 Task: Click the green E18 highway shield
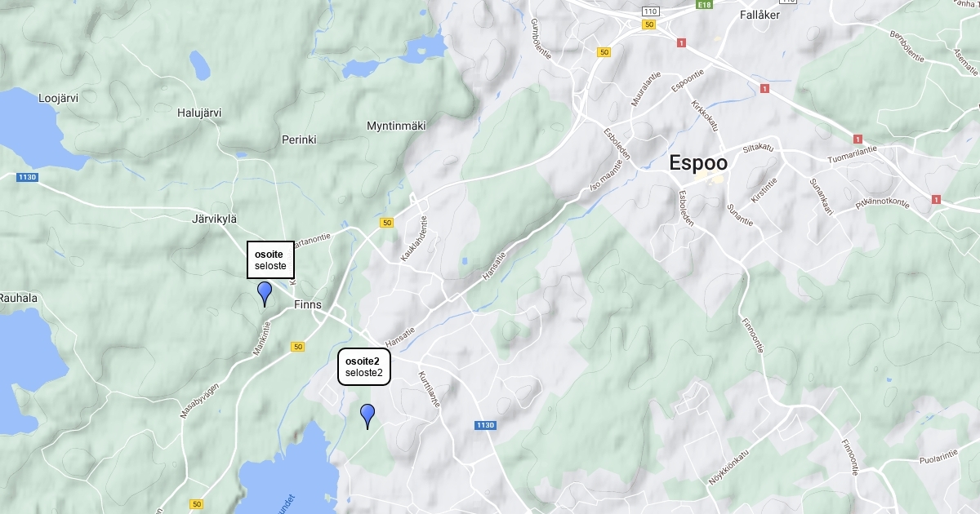click(x=704, y=5)
